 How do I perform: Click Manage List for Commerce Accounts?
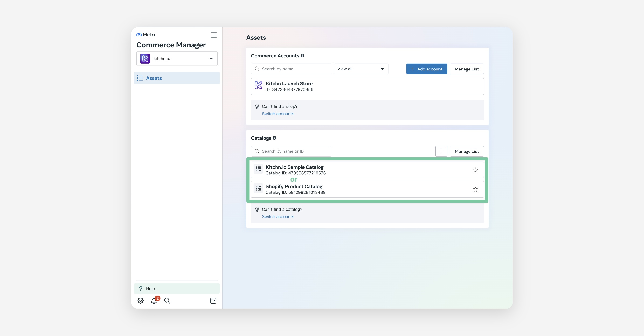tap(466, 69)
